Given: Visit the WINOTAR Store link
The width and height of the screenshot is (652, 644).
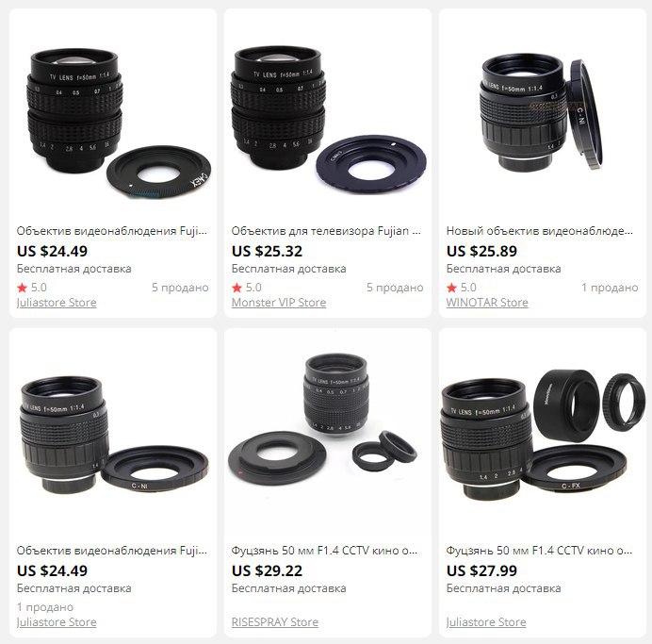Looking at the screenshot, I should click(487, 303).
